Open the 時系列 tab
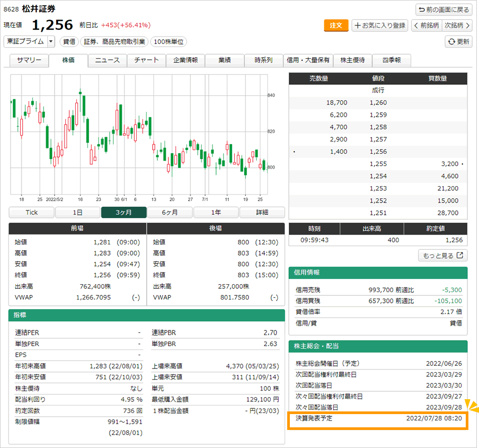Screen dimensions: 479x448 point(264,60)
